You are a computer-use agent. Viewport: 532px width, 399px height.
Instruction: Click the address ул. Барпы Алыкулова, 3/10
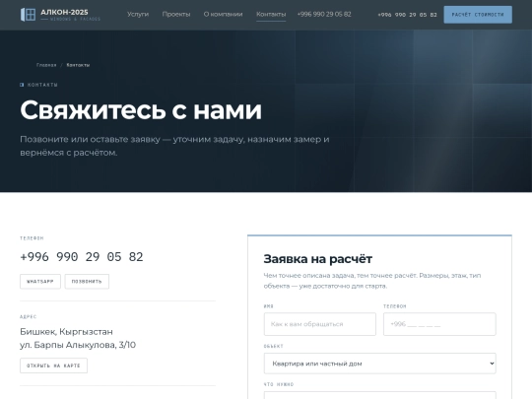pyautogui.click(x=78, y=345)
